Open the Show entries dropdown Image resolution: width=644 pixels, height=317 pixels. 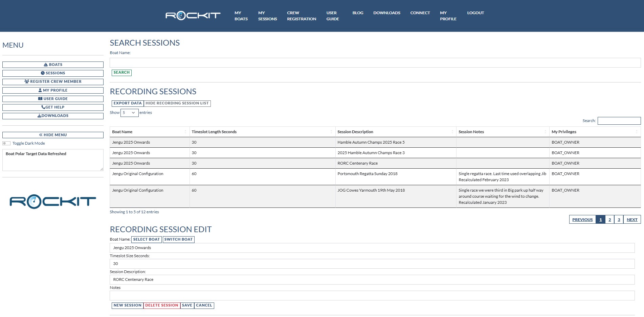click(x=129, y=113)
